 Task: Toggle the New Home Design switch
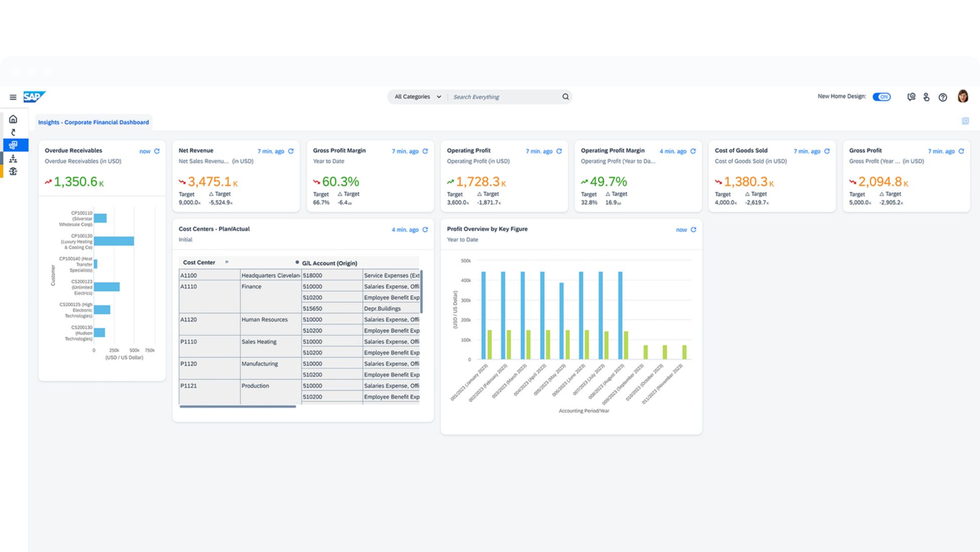[x=881, y=97]
